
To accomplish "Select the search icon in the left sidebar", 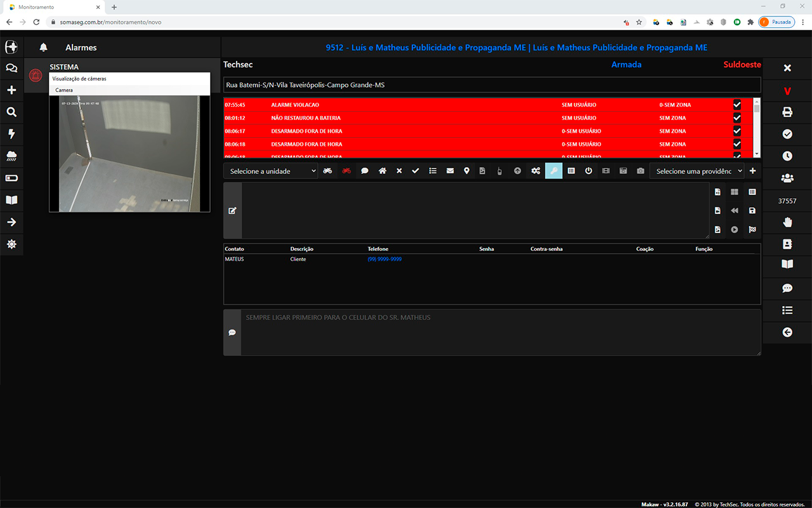I will tap(11, 112).
